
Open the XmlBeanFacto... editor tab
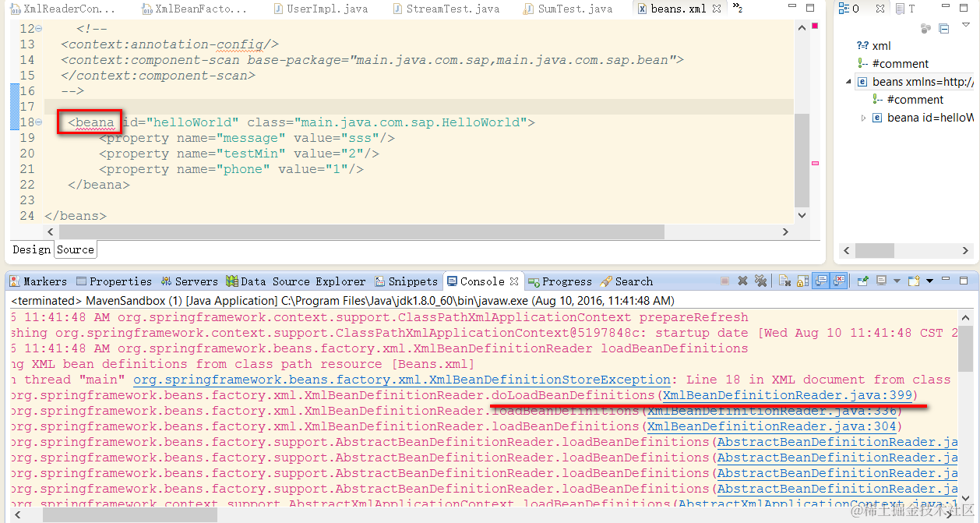click(194, 9)
